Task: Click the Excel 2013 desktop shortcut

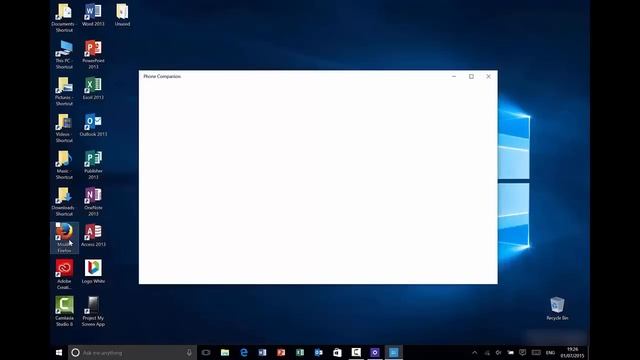Action: tap(93, 88)
